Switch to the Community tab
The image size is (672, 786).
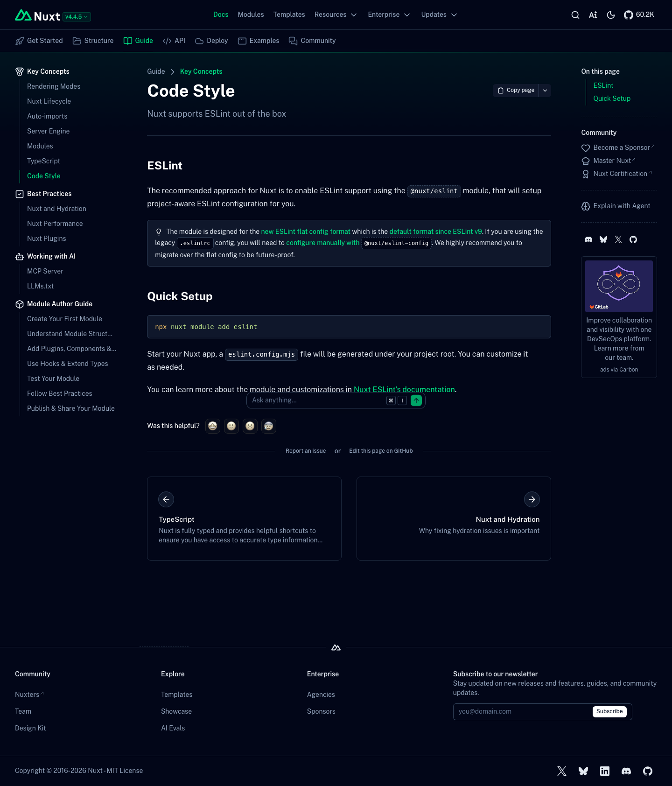pyautogui.click(x=312, y=41)
